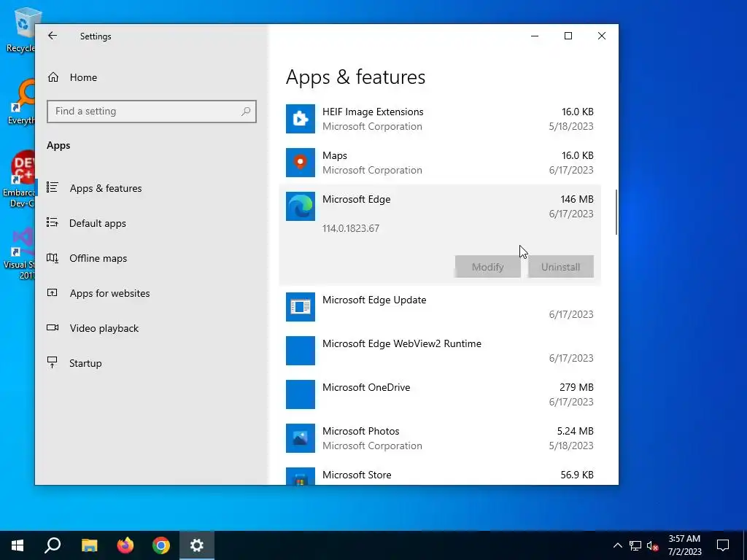Image resolution: width=747 pixels, height=560 pixels.
Task: Click the Apps & features list icon
Action: coord(53,187)
